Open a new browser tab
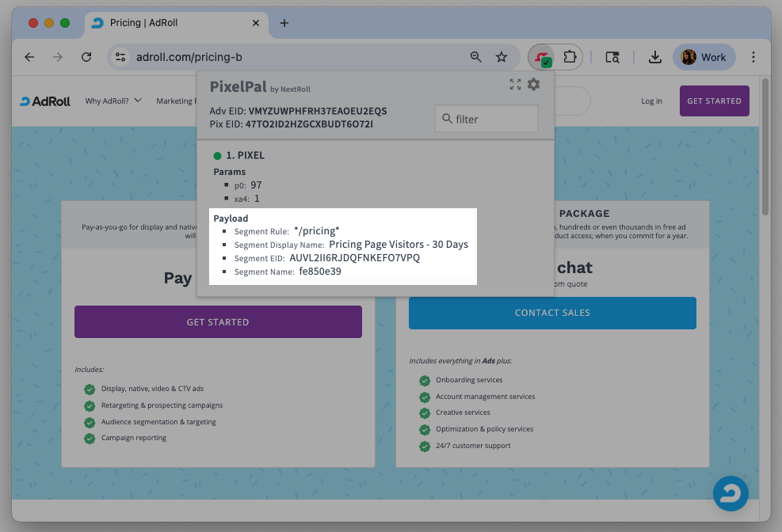 (284, 23)
